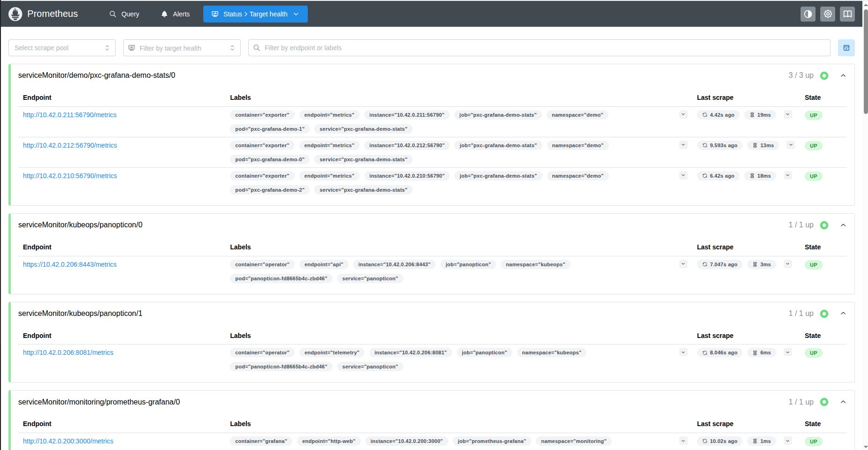868x450 pixels.
Task: Expand labels for 10.42.0.206:8081 target
Action: 683,352
